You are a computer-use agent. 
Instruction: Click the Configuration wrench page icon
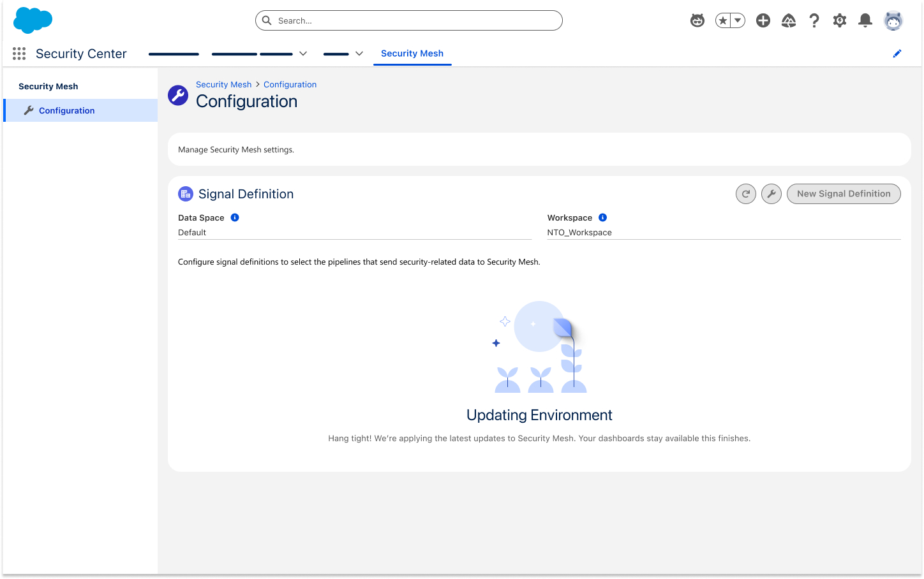(x=178, y=96)
